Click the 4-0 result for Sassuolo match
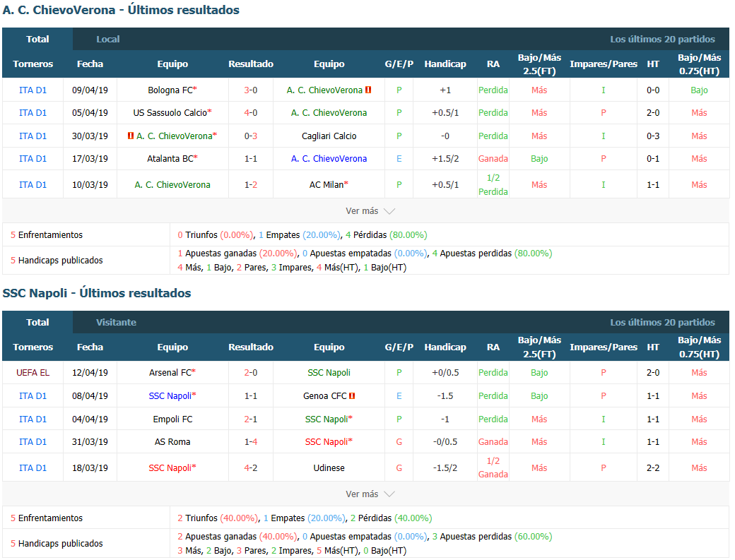The width and height of the screenshot is (735, 560). (x=251, y=113)
